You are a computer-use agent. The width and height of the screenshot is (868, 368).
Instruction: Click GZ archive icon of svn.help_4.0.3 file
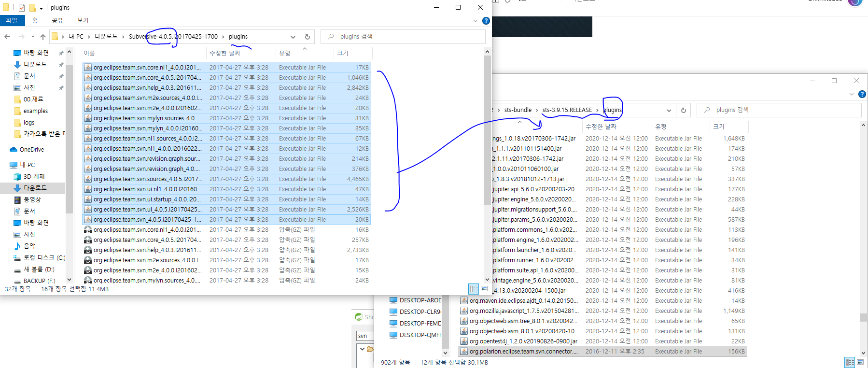click(x=88, y=250)
